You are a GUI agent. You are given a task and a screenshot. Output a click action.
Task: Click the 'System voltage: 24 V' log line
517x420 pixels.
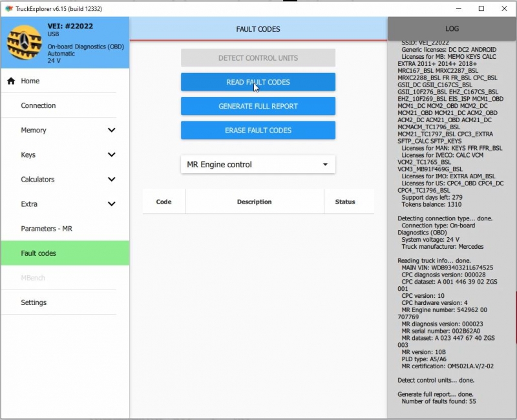430,239
